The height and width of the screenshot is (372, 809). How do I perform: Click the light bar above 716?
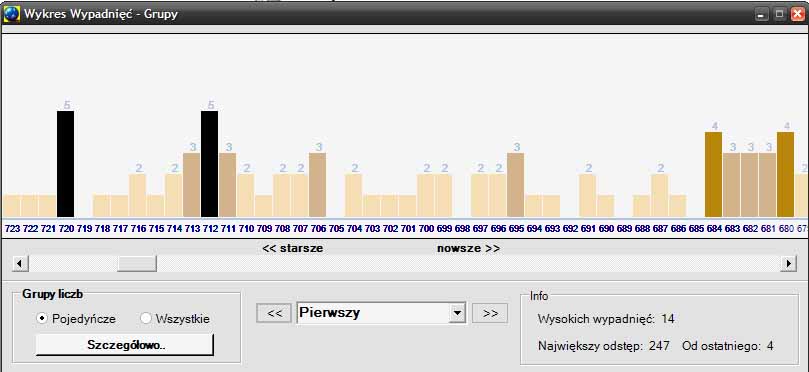137,196
